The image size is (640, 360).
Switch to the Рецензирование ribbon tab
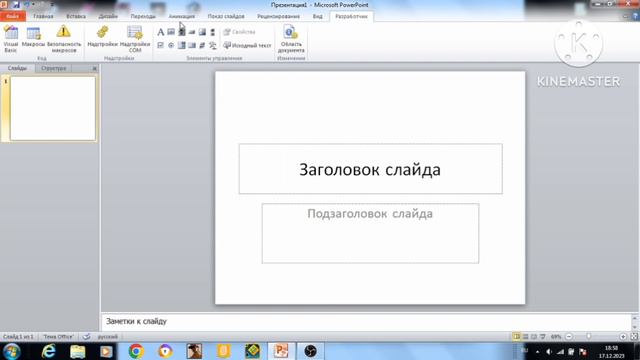click(278, 16)
